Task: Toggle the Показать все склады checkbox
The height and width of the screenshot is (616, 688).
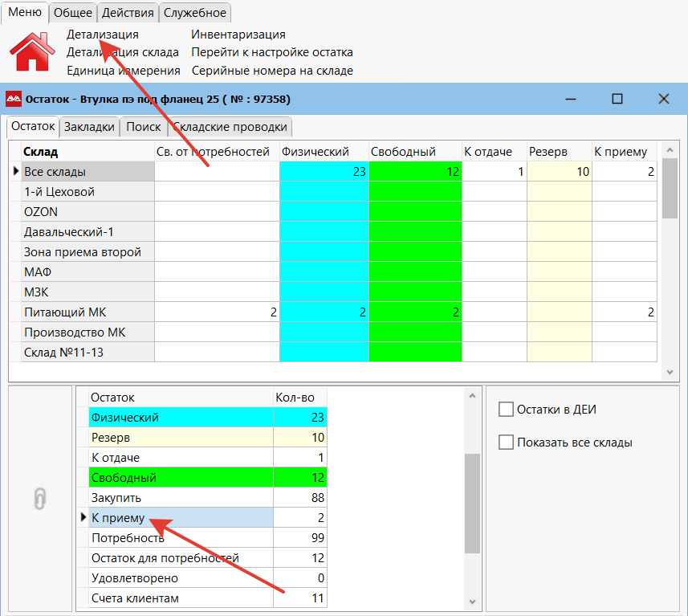Action: (506, 442)
